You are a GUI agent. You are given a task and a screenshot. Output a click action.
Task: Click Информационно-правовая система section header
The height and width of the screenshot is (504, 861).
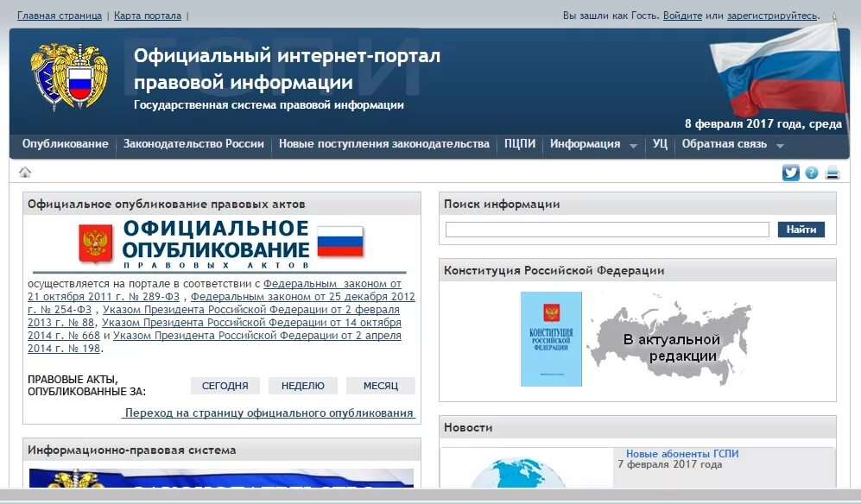point(222,450)
